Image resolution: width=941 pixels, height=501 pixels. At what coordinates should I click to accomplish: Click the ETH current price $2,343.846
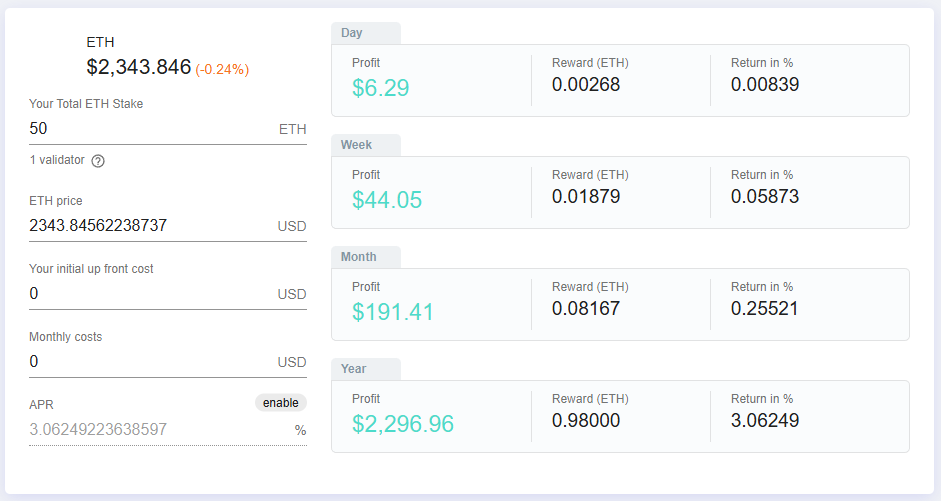[138, 68]
